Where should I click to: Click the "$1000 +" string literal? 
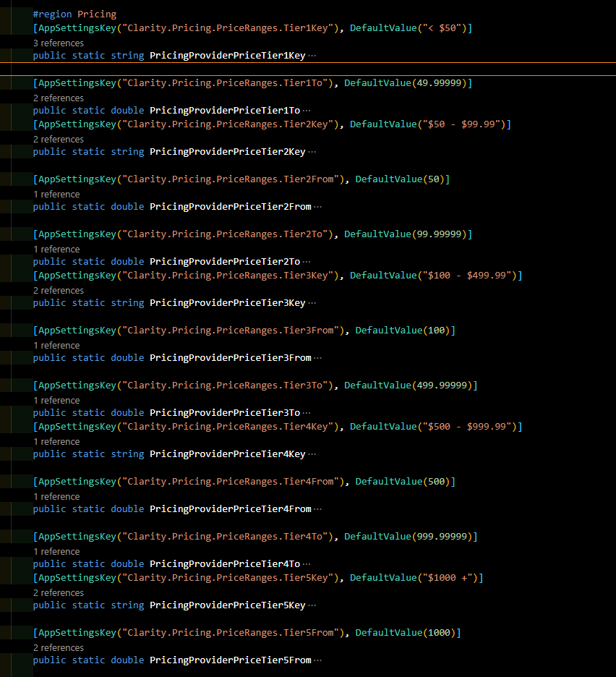point(448,578)
